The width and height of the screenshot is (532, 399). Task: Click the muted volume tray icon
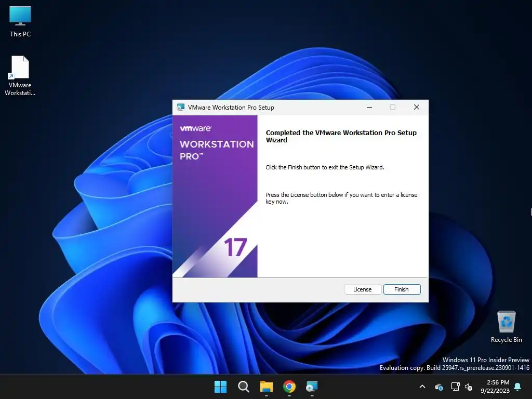[469, 387]
